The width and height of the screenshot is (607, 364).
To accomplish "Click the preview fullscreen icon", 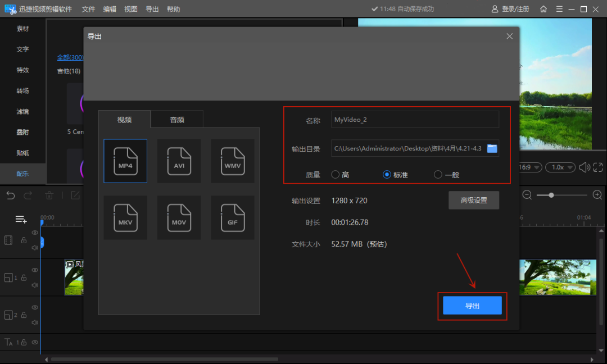I will (597, 167).
